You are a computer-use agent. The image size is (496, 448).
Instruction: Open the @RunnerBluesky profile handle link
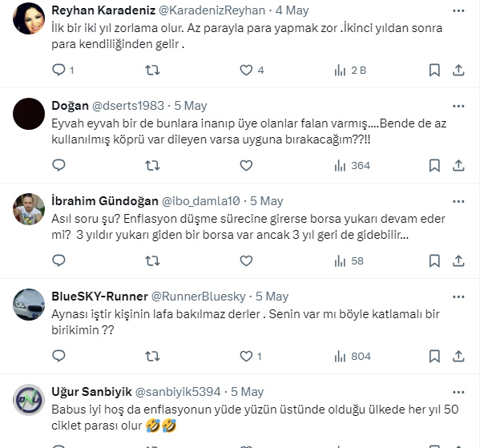click(199, 297)
